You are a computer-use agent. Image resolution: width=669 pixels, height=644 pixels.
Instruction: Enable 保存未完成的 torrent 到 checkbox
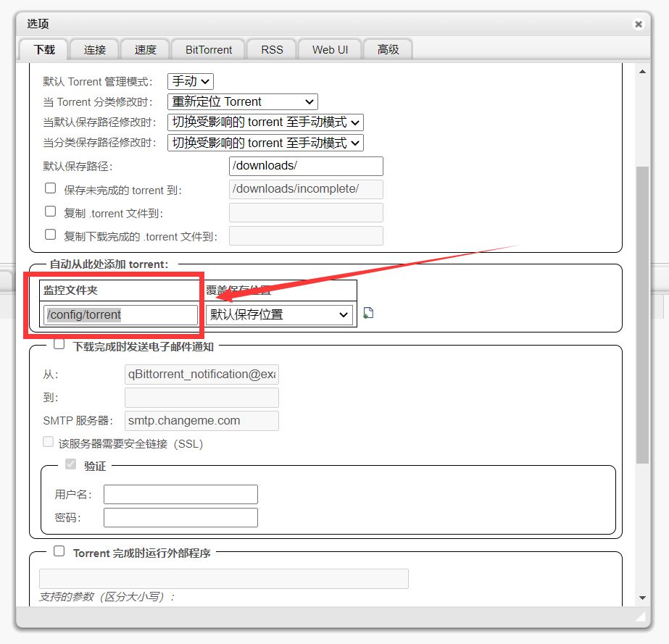coord(50,188)
